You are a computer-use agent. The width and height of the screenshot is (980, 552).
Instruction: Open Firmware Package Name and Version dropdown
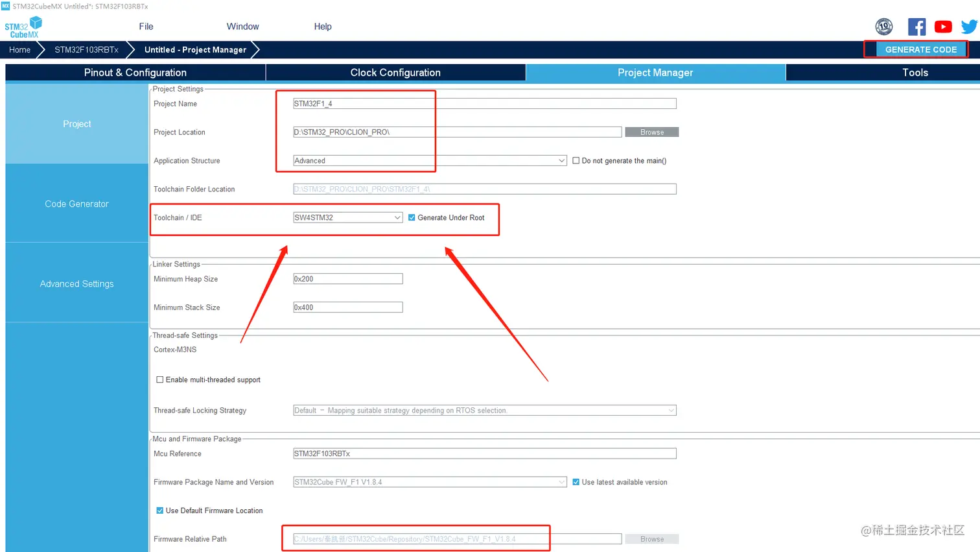point(430,483)
